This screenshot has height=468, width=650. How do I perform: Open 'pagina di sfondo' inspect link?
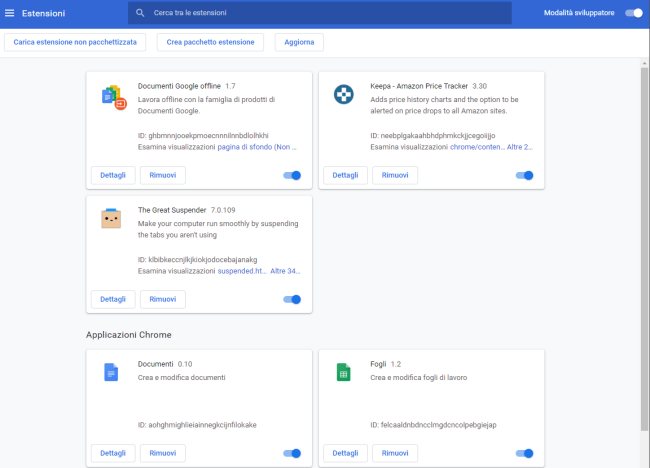pos(257,147)
